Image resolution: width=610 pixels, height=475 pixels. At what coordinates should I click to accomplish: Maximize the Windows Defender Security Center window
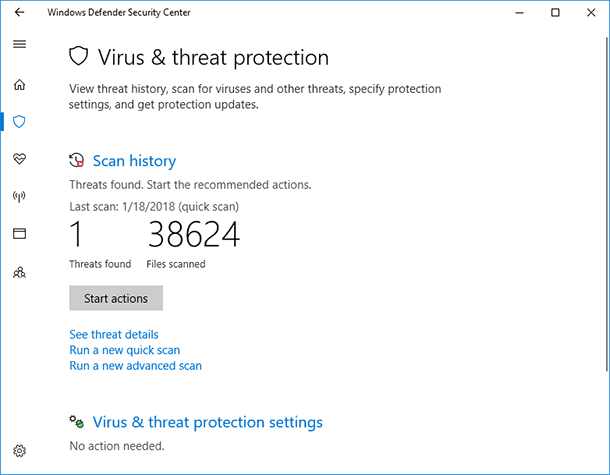(x=555, y=12)
